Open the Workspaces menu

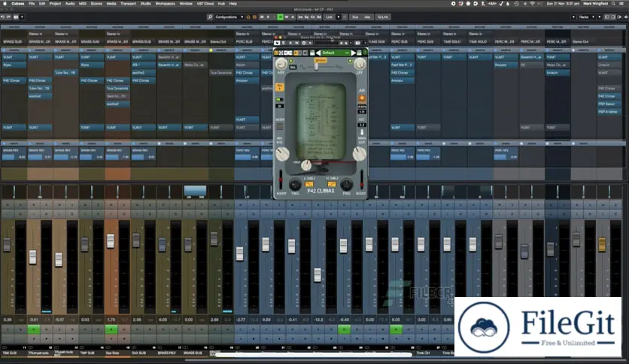tap(165, 4)
